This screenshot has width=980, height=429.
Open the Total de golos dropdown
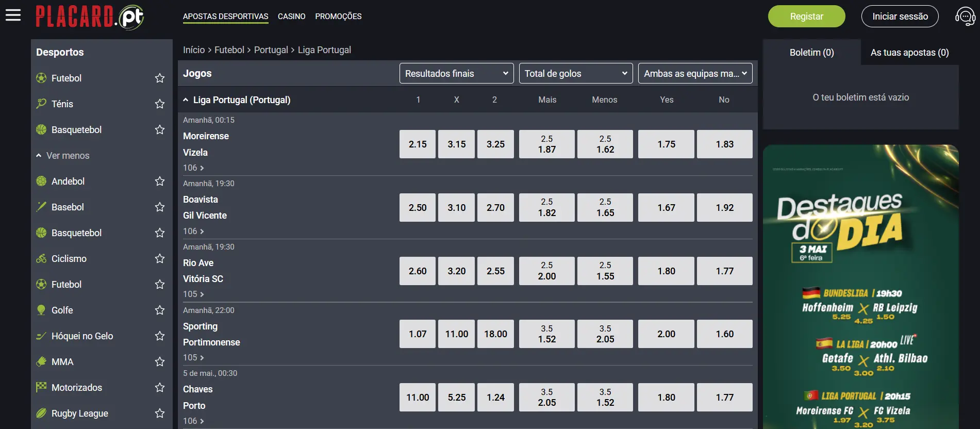coord(576,73)
